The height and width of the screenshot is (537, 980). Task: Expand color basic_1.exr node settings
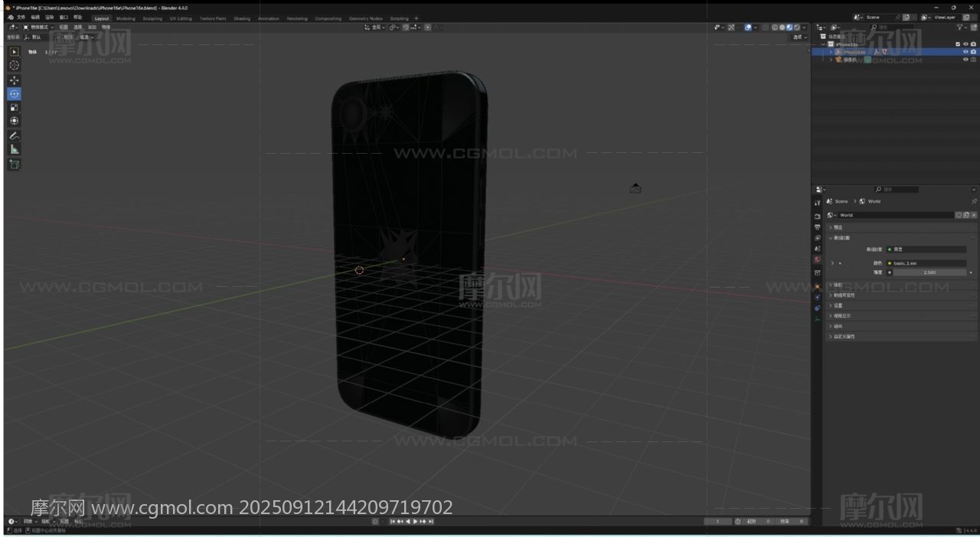point(832,263)
